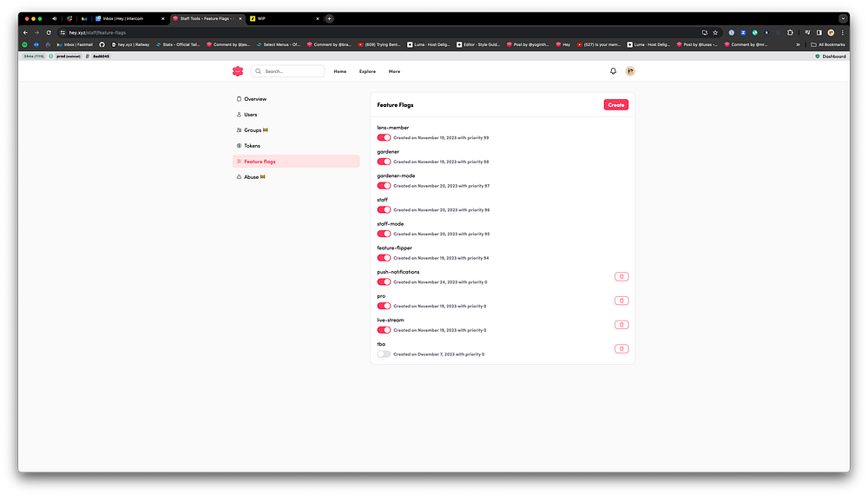Screen dimensions: 868x496
Task: Open the site information icon in address bar
Action: pos(62,33)
